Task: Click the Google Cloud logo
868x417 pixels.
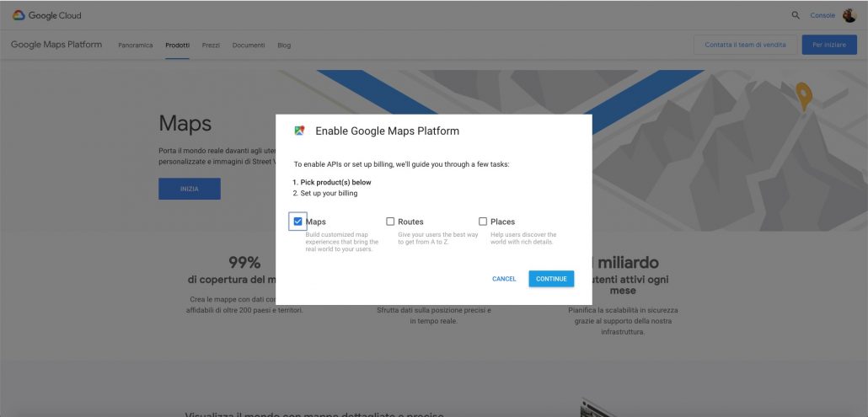Action: point(46,15)
